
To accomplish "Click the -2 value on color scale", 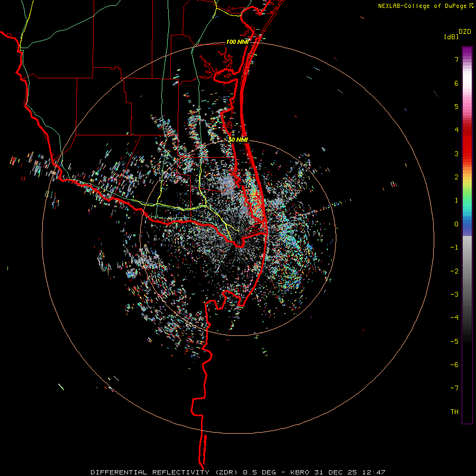I will (454, 271).
